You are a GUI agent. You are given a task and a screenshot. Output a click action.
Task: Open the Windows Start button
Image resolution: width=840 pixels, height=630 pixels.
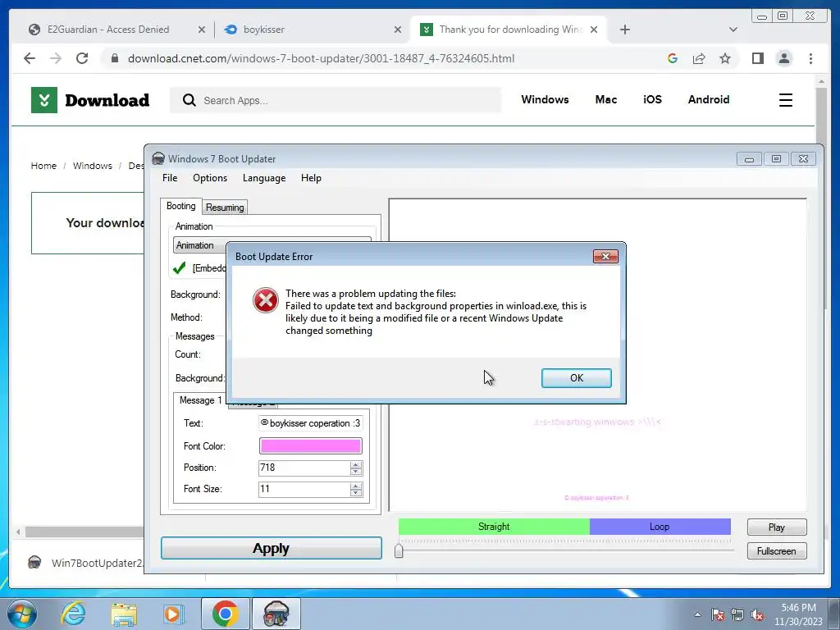(22, 614)
